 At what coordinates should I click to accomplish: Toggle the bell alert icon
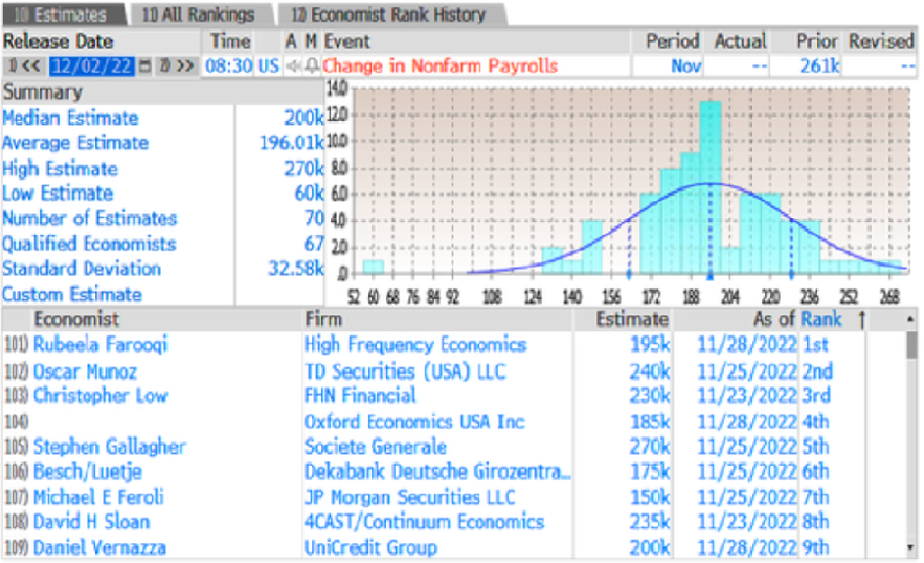[311, 66]
